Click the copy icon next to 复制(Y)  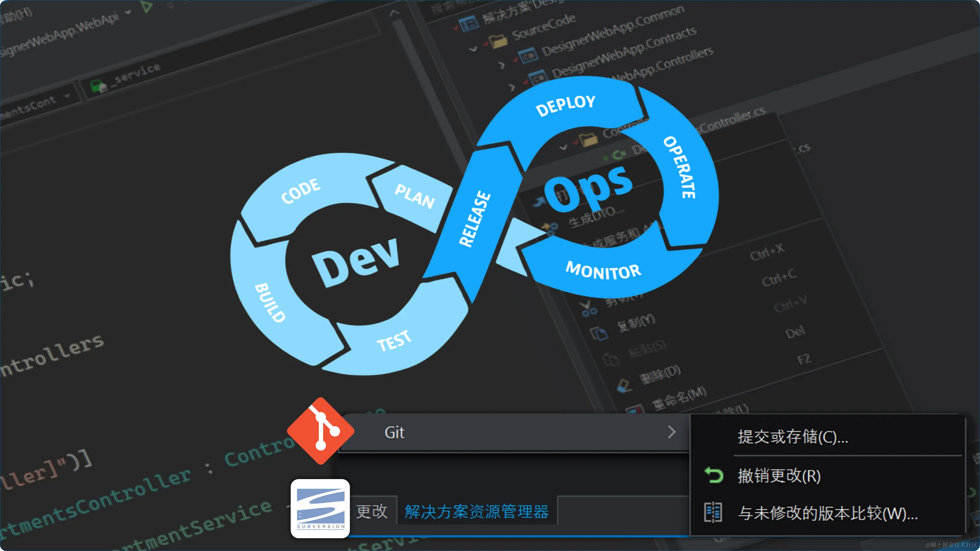point(599,334)
